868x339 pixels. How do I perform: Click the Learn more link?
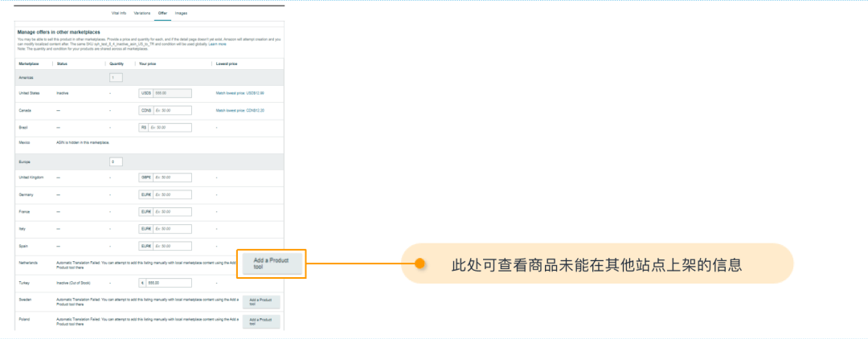tap(217, 44)
